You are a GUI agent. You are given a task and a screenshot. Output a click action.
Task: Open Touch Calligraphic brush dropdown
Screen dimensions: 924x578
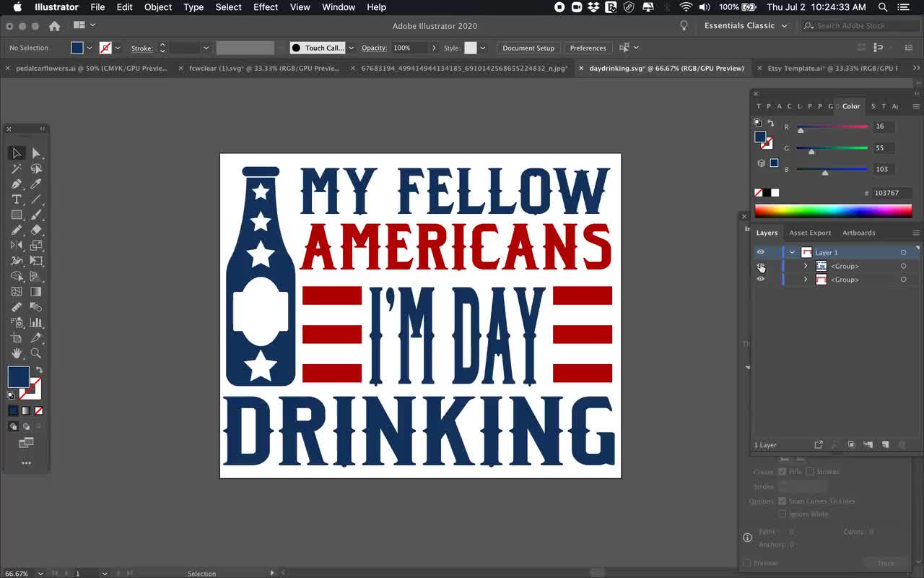[351, 48]
